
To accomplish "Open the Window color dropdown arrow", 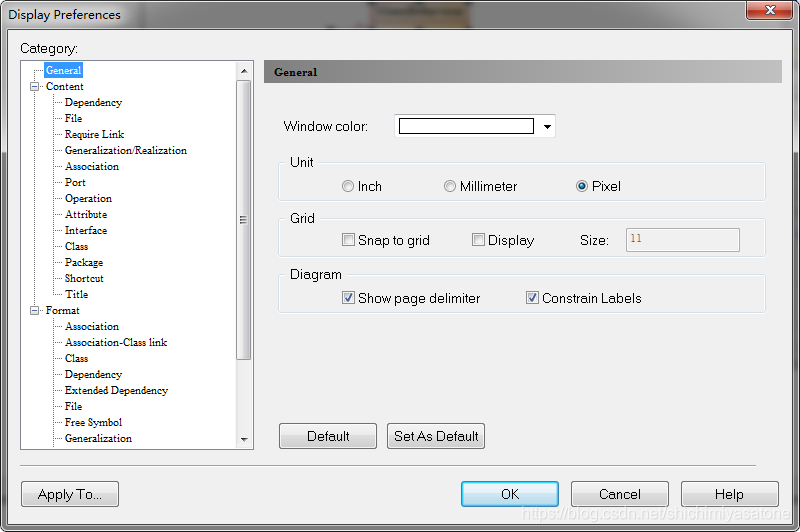I will tap(547, 126).
